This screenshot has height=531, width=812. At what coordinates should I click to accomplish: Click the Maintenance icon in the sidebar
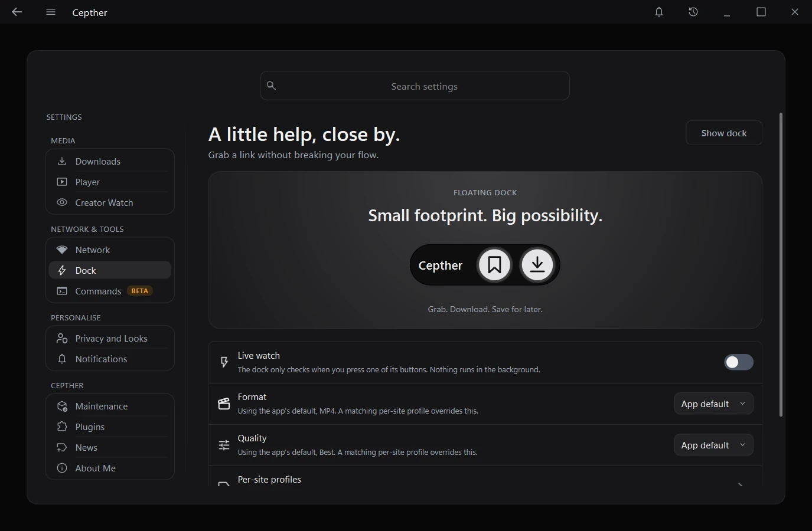[62, 406]
